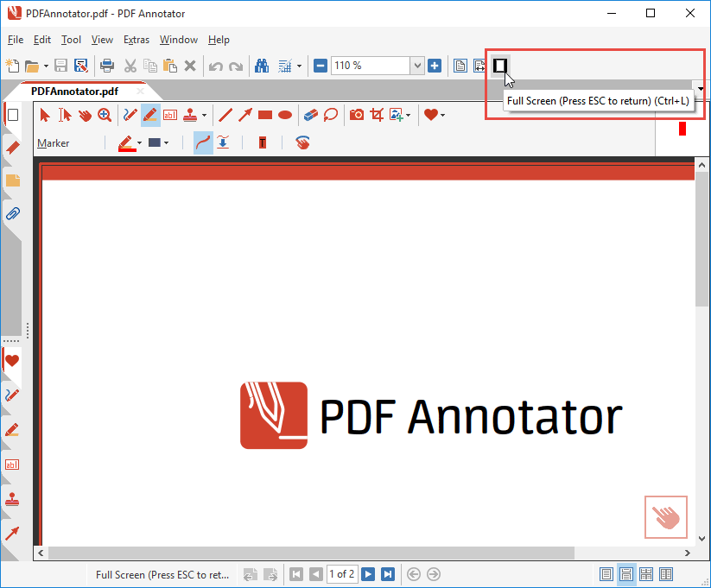This screenshot has height=588, width=711.
Task: Open the Stamp tool
Action: 191,115
